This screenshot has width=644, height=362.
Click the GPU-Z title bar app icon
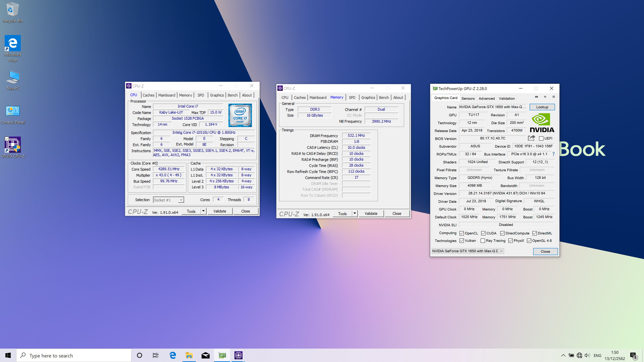(x=435, y=88)
